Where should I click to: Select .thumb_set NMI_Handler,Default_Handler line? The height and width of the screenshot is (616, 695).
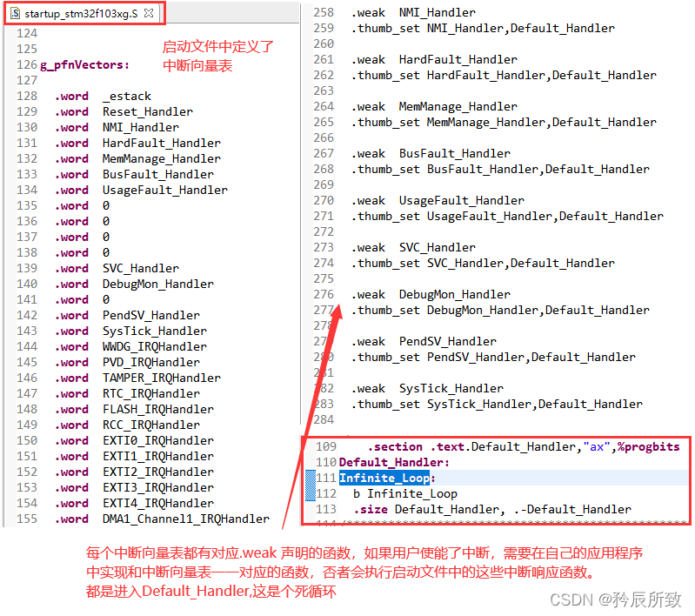483,29
